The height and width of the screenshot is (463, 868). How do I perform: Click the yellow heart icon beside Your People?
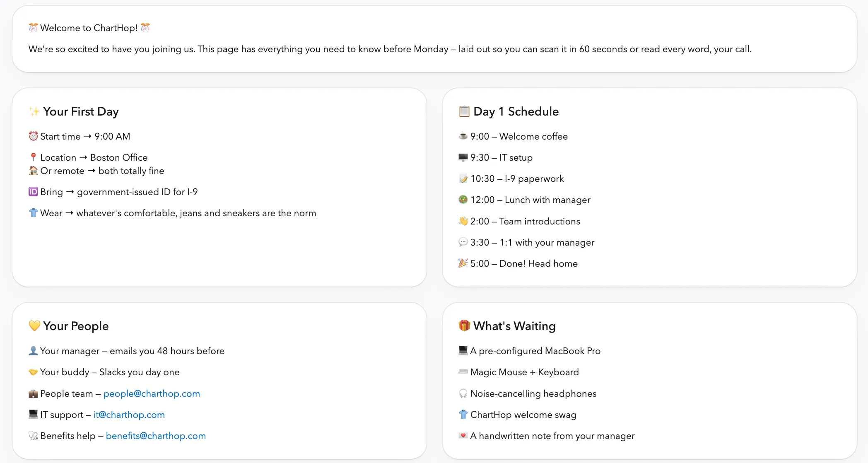[34, 326]
